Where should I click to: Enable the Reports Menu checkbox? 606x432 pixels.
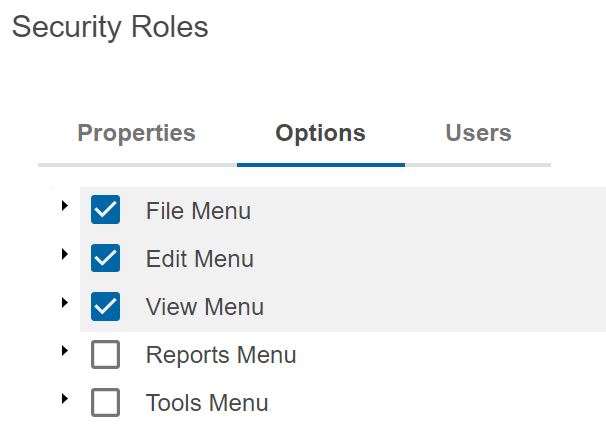(x=105, y=355)
